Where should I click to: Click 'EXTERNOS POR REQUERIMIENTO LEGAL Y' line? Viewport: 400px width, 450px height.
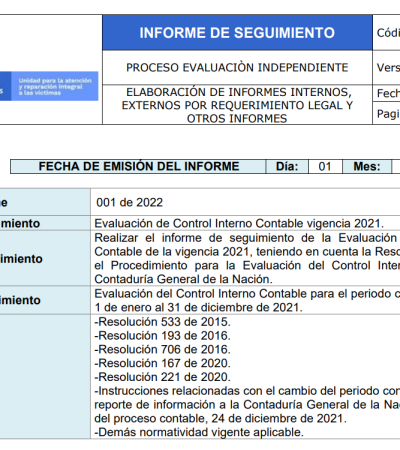coord(237,105)
